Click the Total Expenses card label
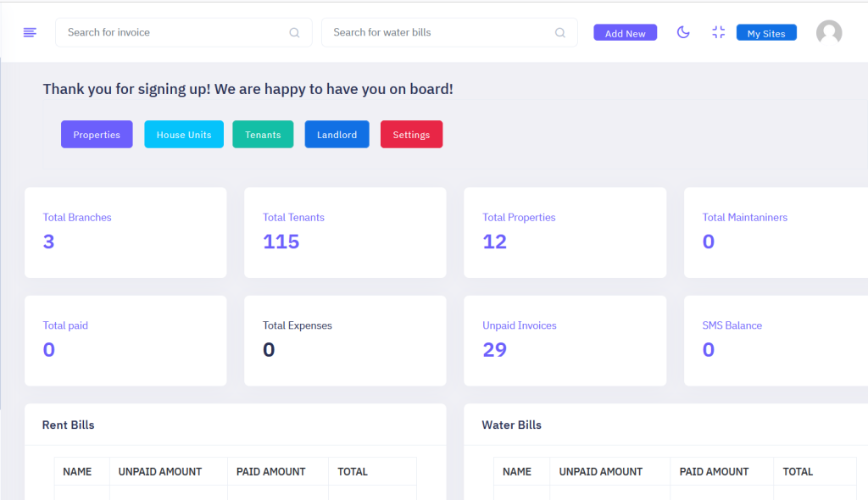Screen dimensions: 868x500 298,325
